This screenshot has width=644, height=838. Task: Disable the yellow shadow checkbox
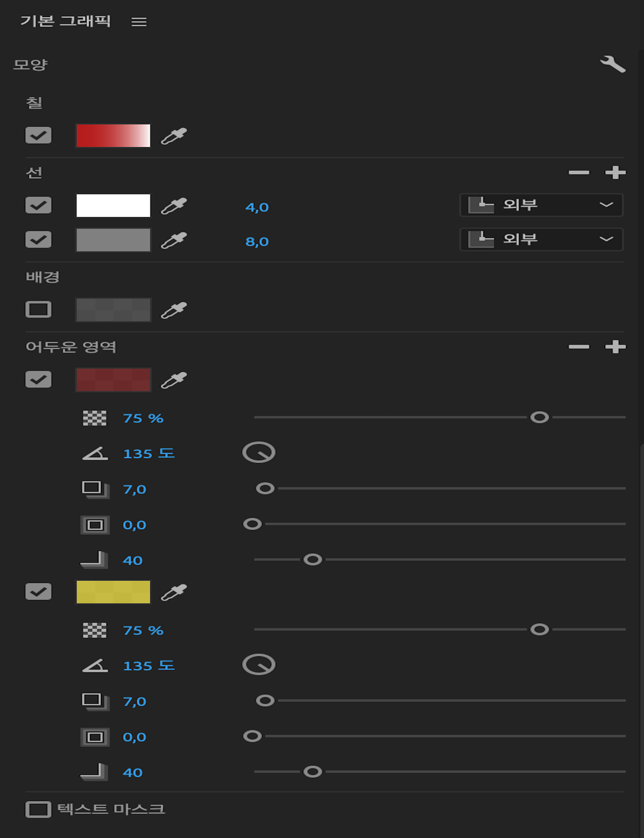tap(38, 592)
